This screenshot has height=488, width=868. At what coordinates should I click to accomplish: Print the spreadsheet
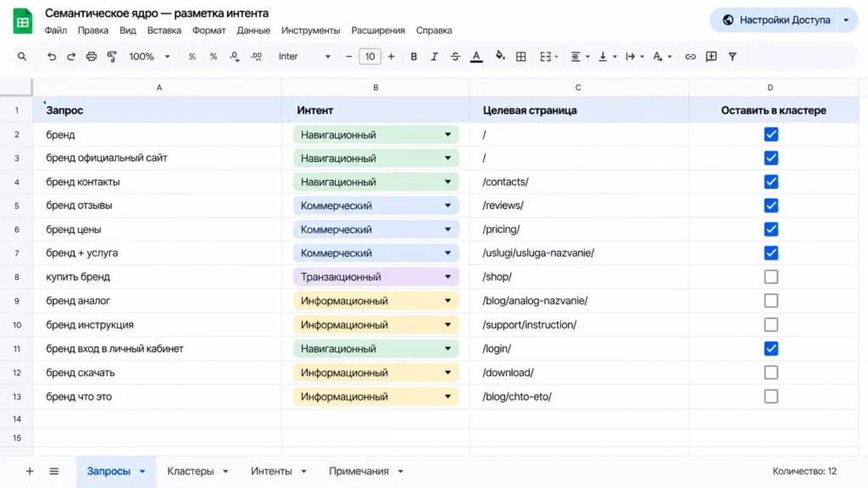point(92,57)
